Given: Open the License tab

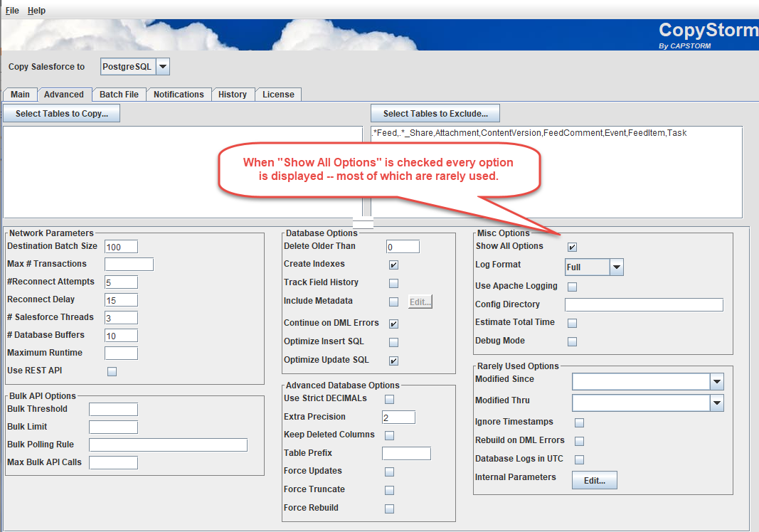Looking at the screenshot, I should pyautogui.click(x=278, y=95).
